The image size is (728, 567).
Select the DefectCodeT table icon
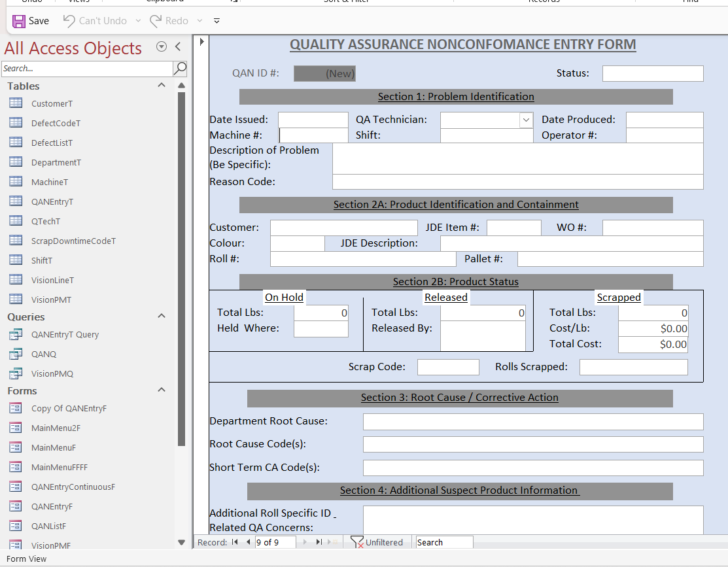pos(16,122)
